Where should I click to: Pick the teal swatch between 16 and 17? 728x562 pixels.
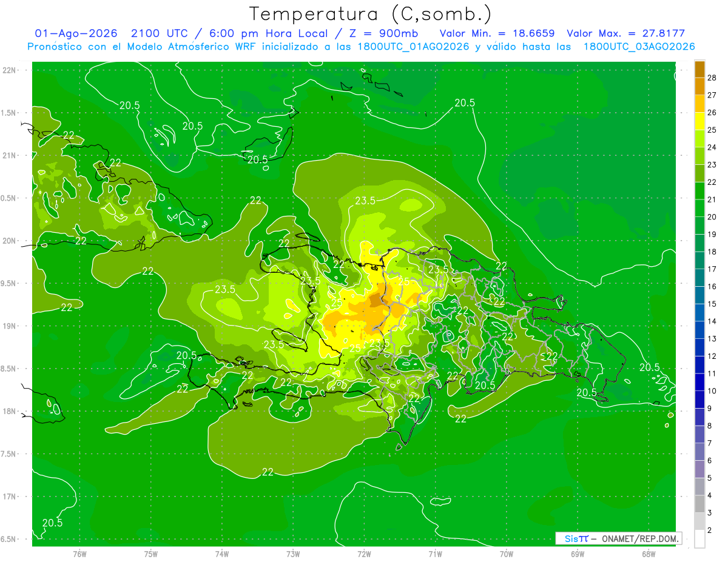[x=699, y=278]
